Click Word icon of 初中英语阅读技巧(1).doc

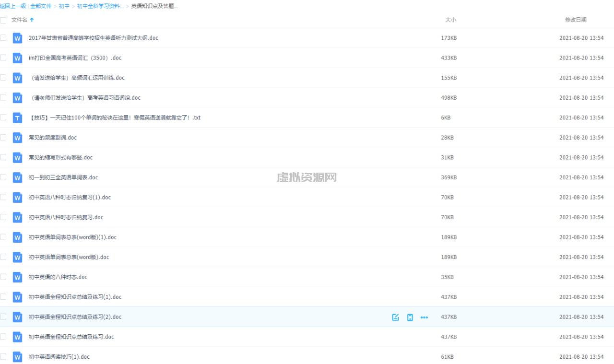(x=17, y=357)
